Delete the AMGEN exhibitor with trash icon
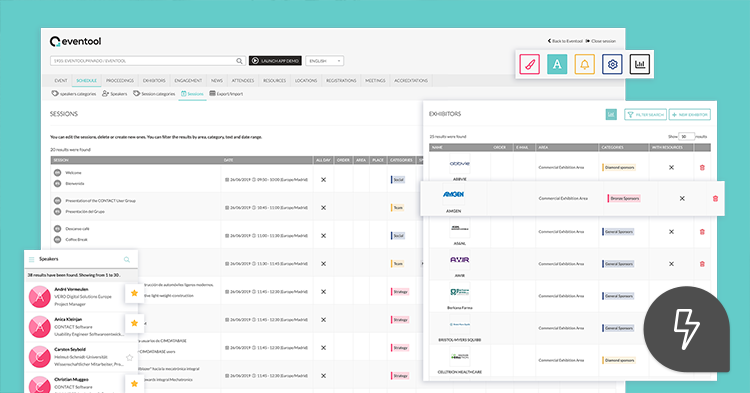This screenshot has height=393, width=750. point(715,198)
